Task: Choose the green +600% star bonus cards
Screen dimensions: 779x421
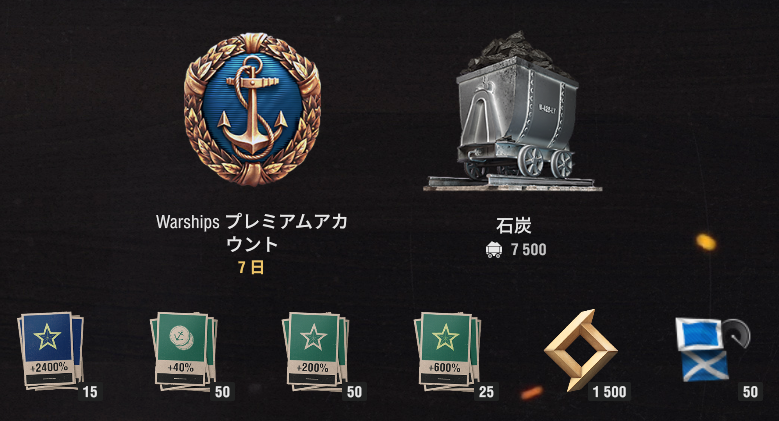Action: [x=447, y=350]
